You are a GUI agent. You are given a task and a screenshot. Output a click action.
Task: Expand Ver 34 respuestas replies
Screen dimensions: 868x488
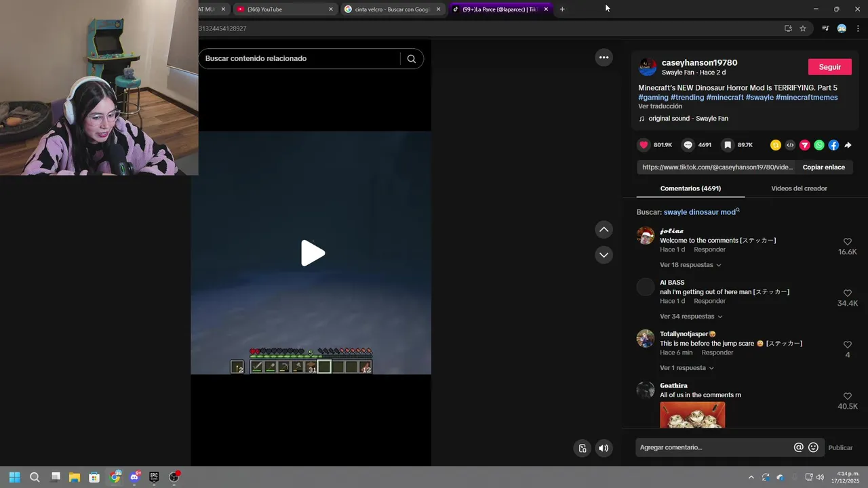click(x=691, y=317)
